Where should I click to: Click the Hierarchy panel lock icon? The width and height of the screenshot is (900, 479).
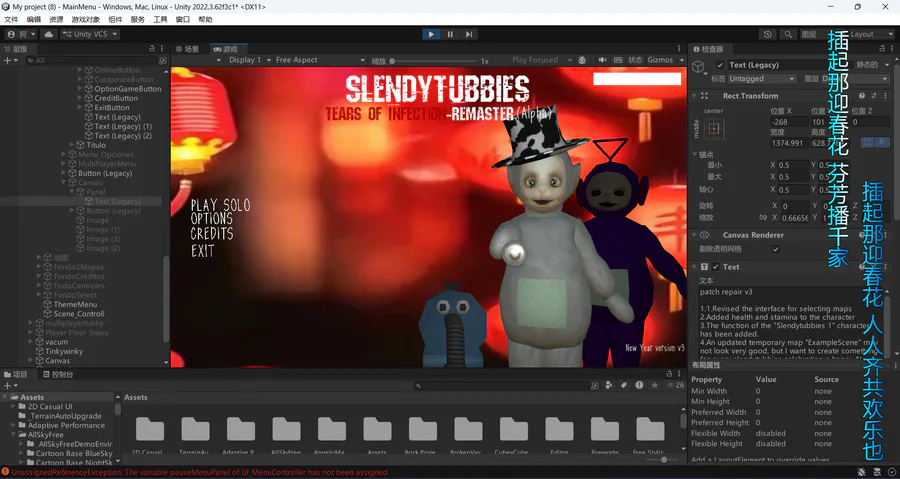[x=152, y=49]
